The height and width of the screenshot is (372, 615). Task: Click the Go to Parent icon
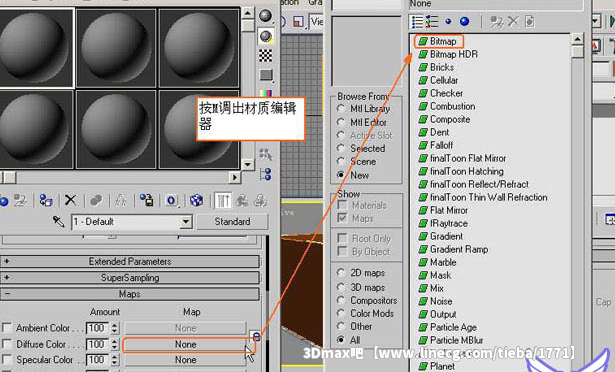242,201
